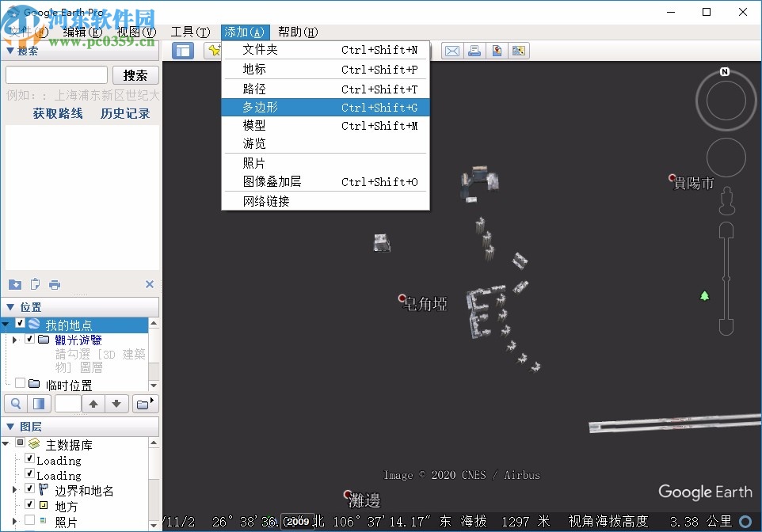Enable the 临时位置 checkbox
762x532 pixels.
click(x=20, y=382)
